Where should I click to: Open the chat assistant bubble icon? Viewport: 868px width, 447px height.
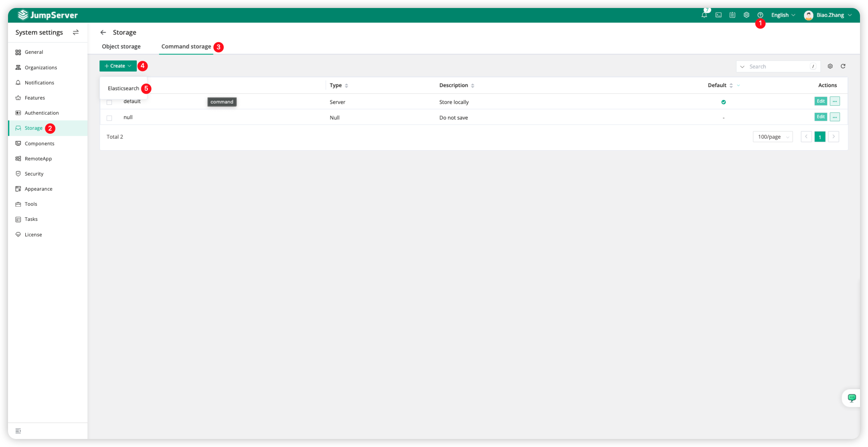coord(852,398)
